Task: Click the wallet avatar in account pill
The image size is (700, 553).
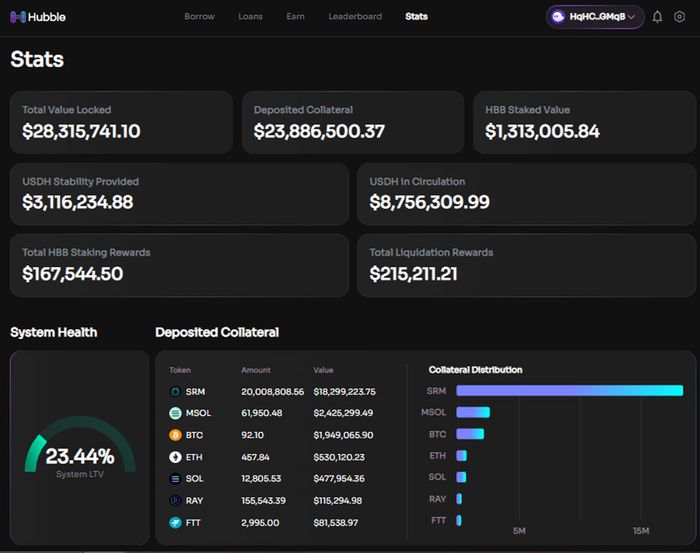Action: (558, 17)
